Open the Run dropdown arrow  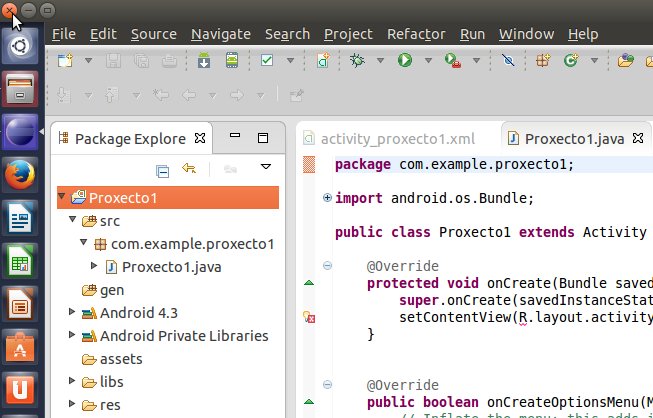[428, 61]
